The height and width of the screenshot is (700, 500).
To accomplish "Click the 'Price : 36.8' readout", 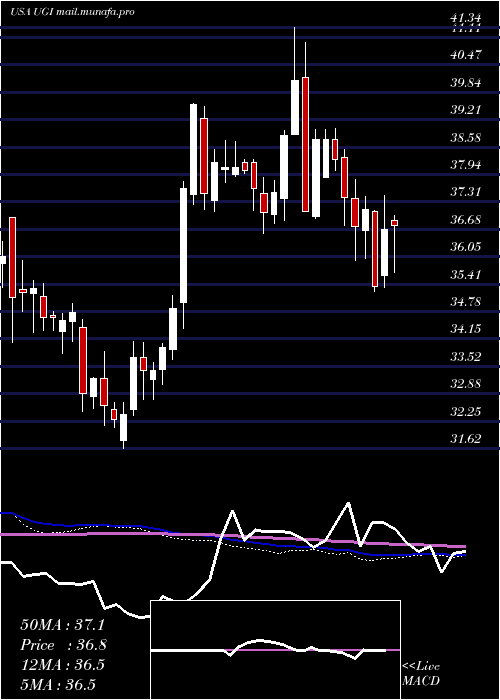I will 62,645.
